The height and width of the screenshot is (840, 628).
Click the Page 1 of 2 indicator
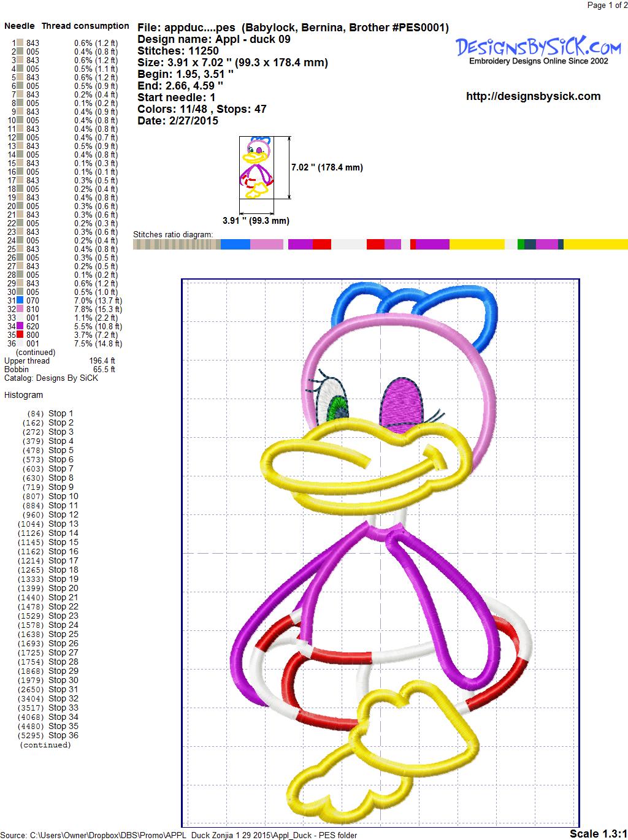pyautogui.click(x=607, y=6)
